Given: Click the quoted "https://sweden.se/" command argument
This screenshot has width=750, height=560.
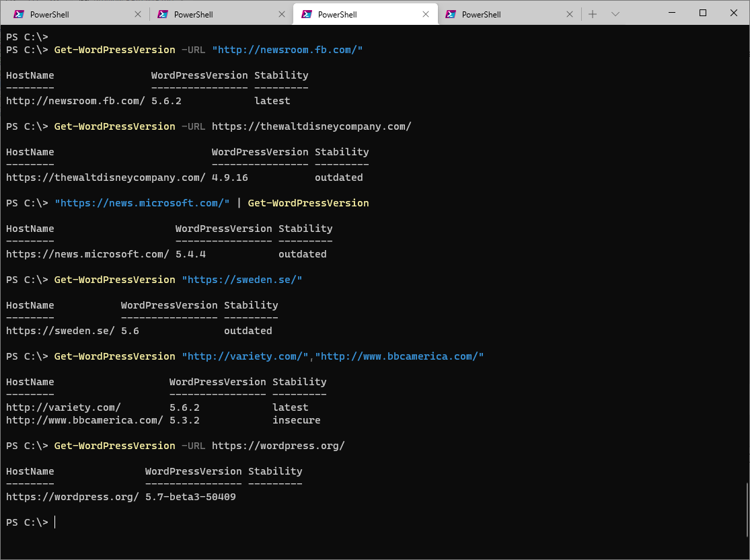Looking at the screenshot, I should [x=242, y=280].
